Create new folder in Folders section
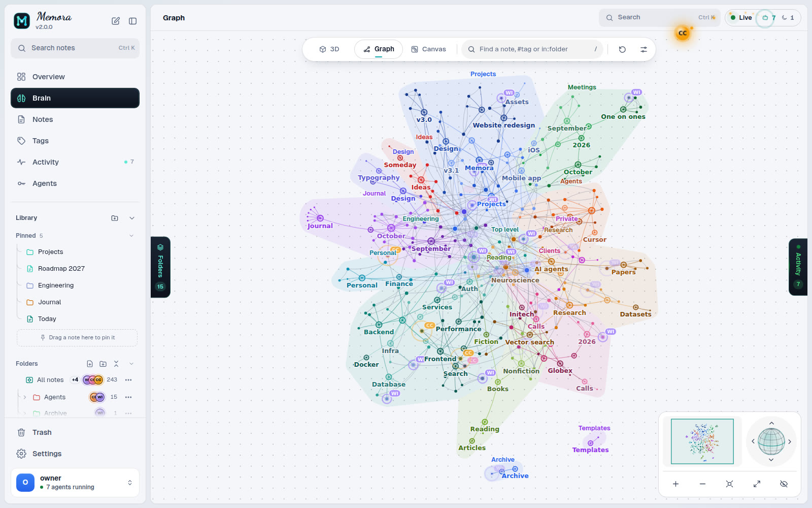Screen dimensions: 812x508 tap(103, 364)
